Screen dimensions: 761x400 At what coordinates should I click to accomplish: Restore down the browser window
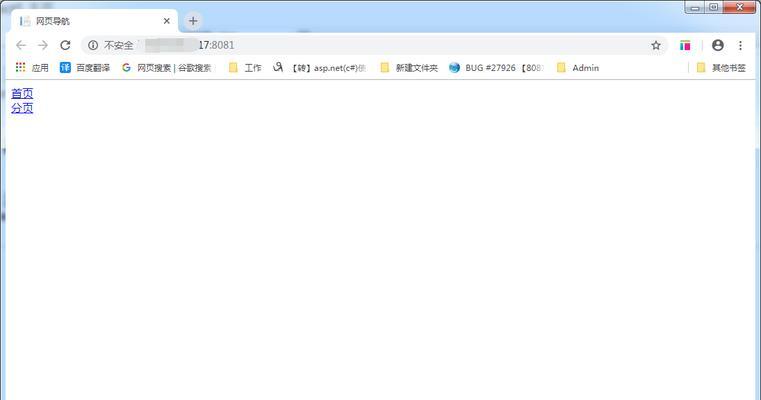pos(713,7)
